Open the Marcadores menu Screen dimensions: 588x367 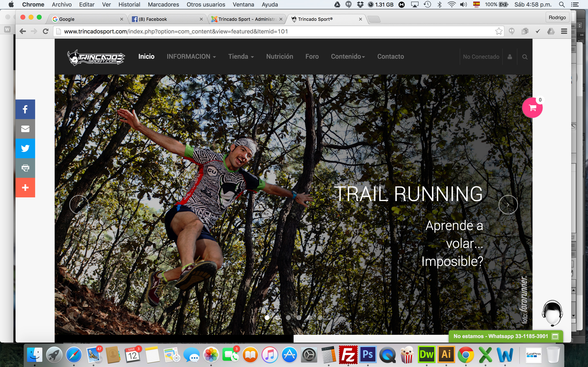pos(163,4)
